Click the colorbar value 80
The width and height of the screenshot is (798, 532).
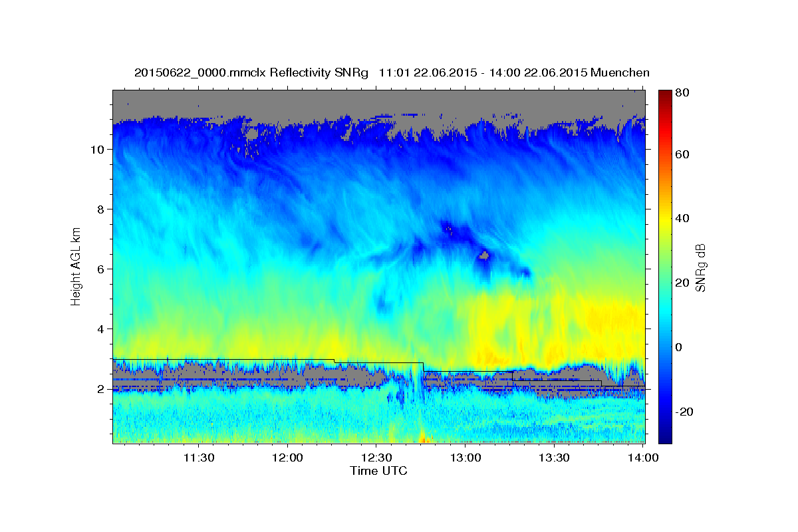[x=684, y=92]
